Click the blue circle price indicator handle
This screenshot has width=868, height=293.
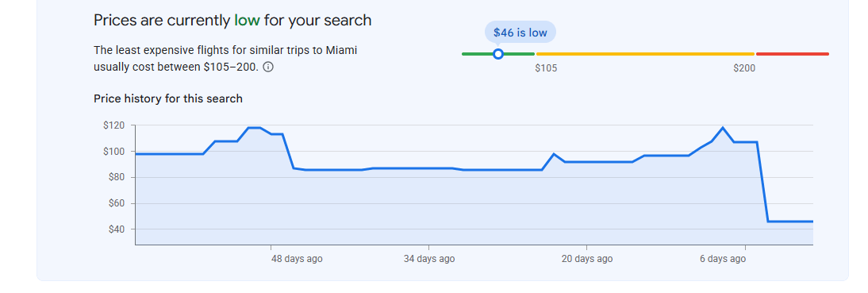tap(498, 54)
